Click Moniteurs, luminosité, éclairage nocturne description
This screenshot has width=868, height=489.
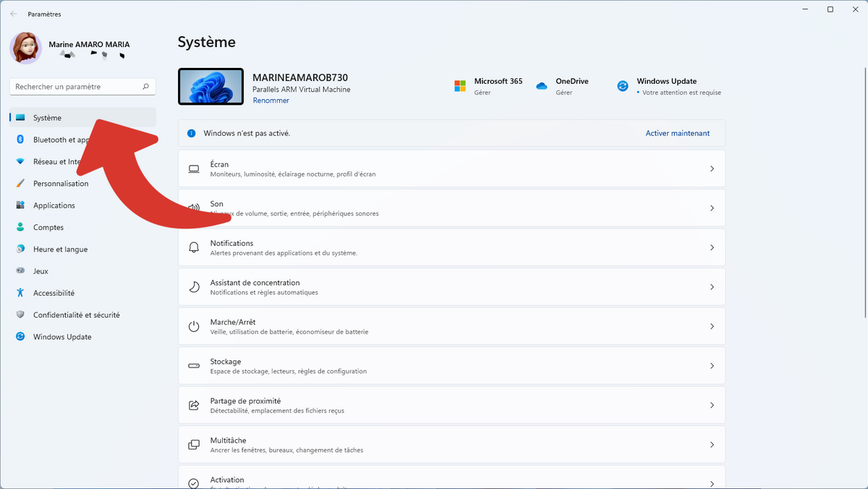(293, 174)
